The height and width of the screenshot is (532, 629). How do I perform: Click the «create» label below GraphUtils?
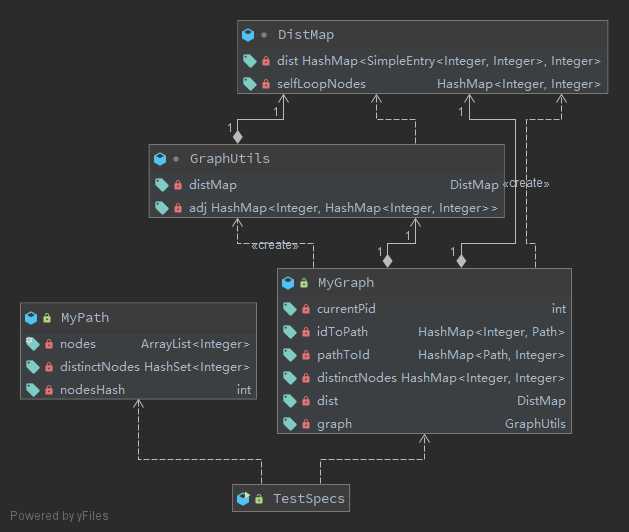click(x=273, y=245)
